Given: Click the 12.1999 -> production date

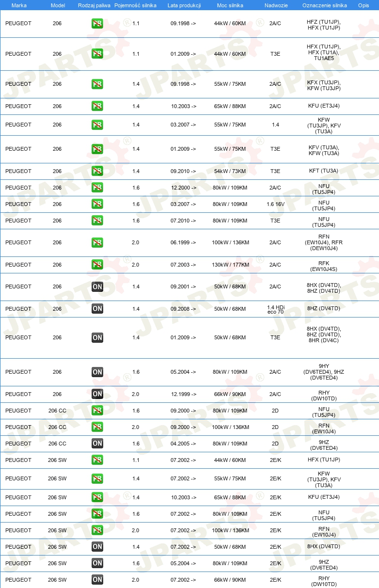Looking at the screenshot, I should 184,394.
